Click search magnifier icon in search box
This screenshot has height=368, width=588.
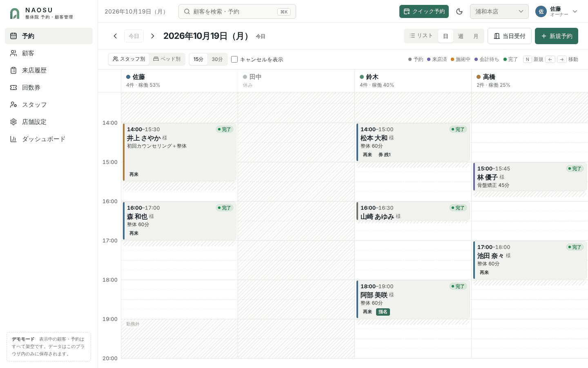pyautogui.click(x=187, y=11)
